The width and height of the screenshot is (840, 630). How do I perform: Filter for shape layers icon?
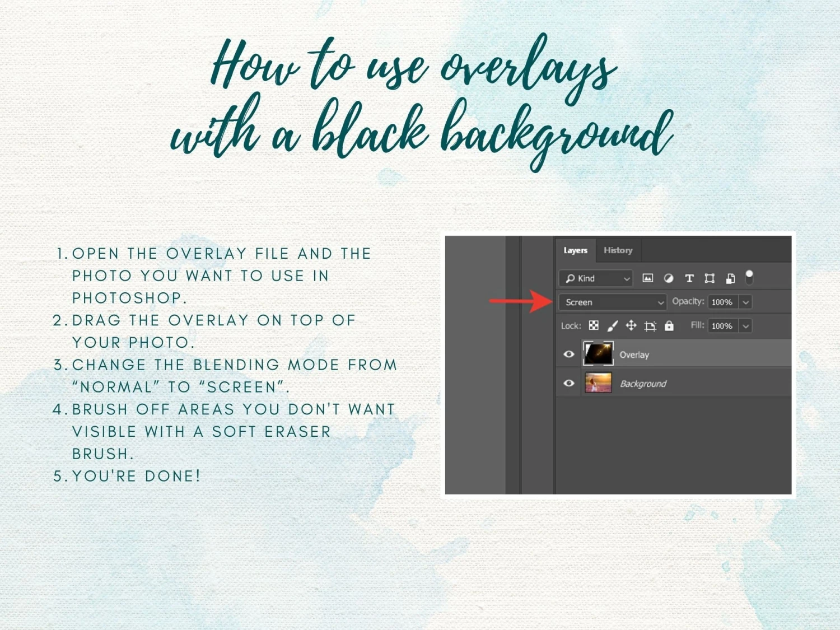[x=710, y=278]
